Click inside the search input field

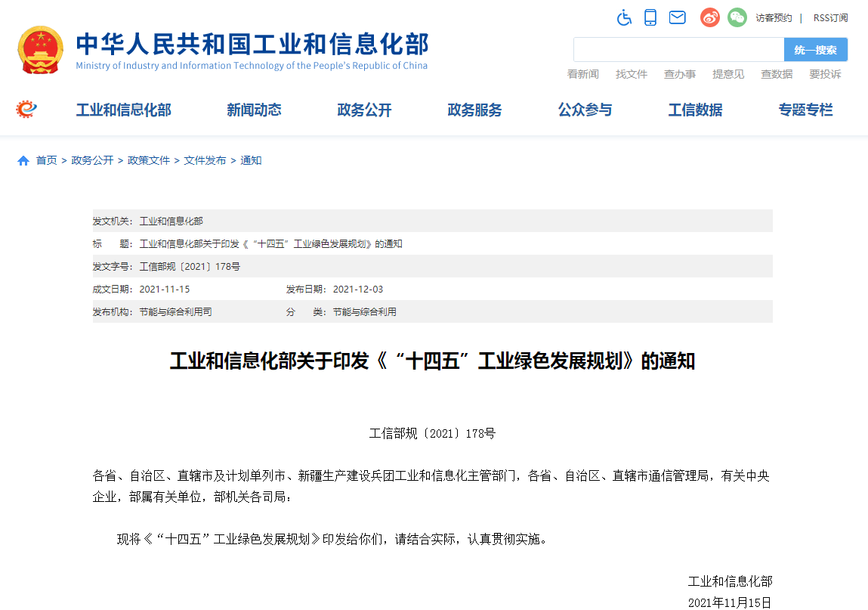pos(678,50)
